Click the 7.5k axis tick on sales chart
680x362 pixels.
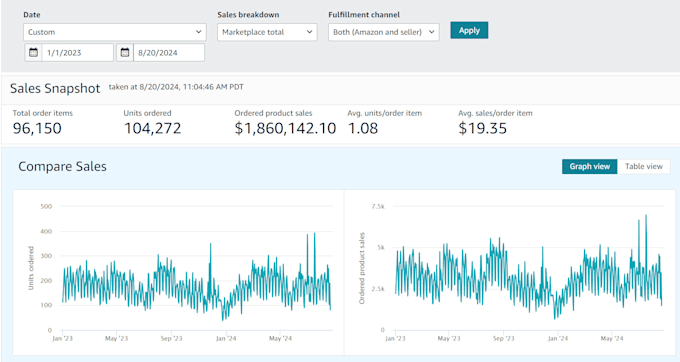[378, 206]
